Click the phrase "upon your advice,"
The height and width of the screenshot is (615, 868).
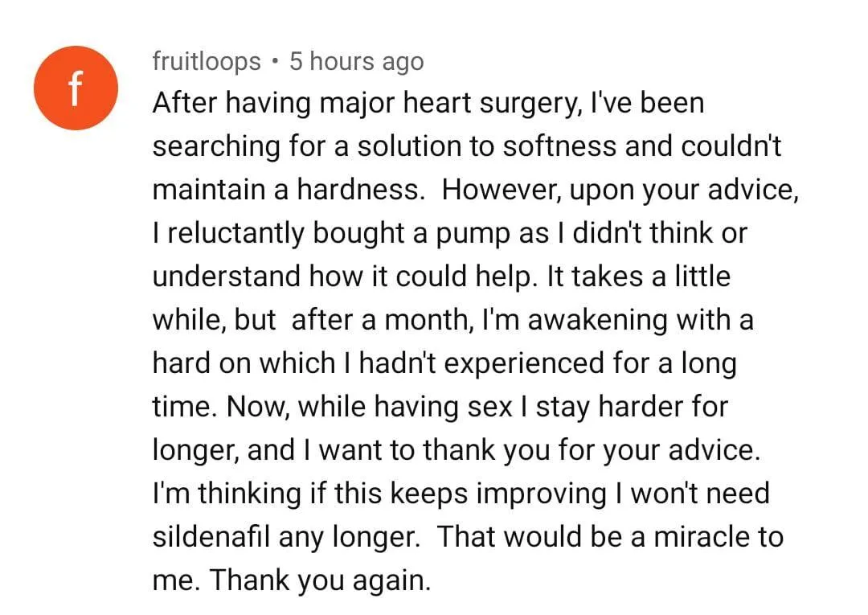[684, 191]
